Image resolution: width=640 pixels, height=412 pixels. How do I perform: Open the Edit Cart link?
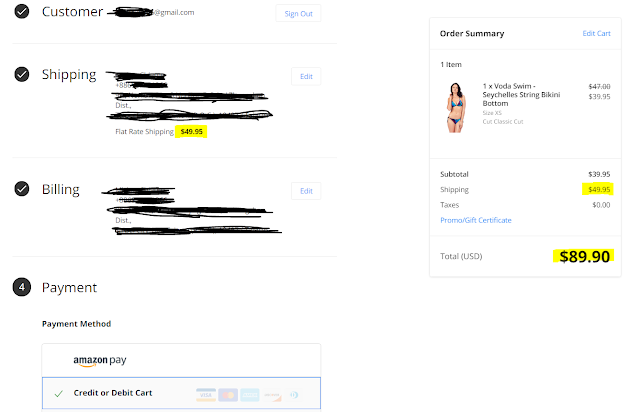coord(596,33)
